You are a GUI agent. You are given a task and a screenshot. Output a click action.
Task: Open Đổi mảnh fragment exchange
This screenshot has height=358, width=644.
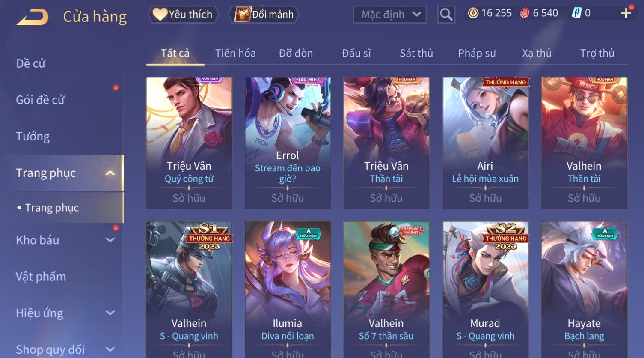point(264,15)
